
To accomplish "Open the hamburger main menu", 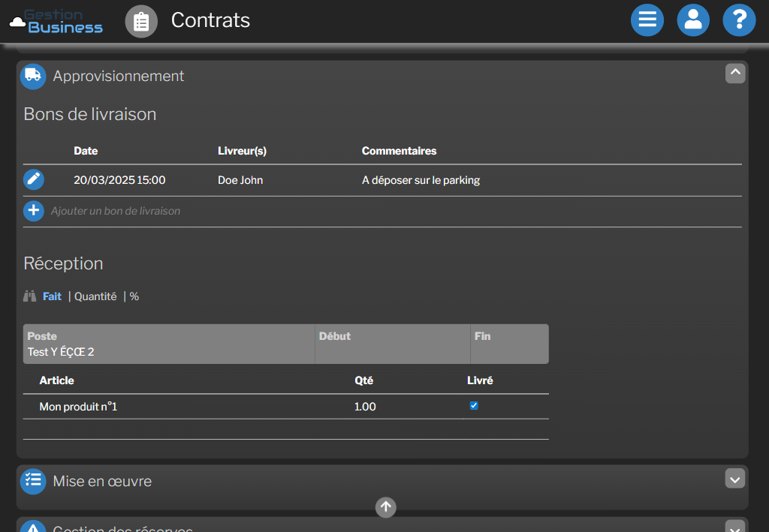I will tap(647, 20).
